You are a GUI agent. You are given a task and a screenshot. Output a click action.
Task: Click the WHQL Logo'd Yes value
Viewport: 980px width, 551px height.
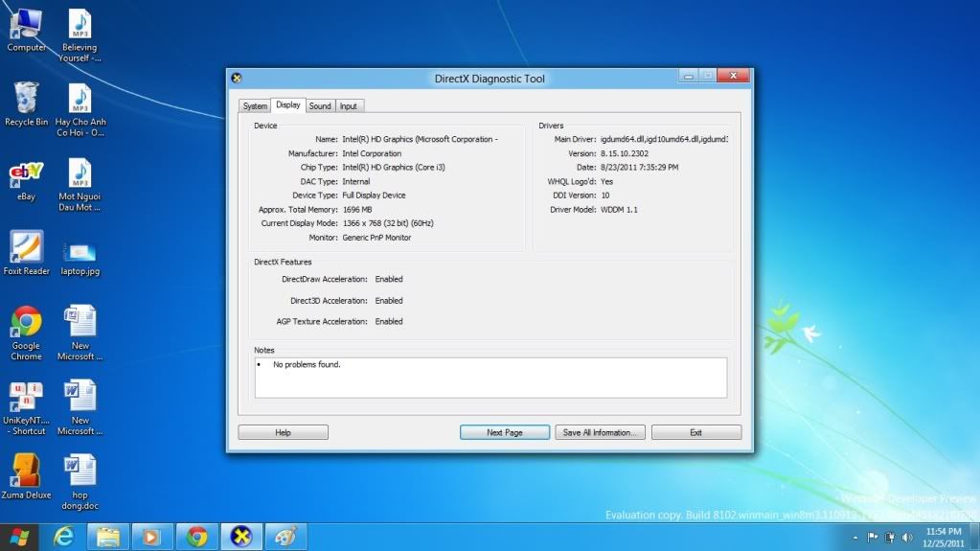point(607,181)
